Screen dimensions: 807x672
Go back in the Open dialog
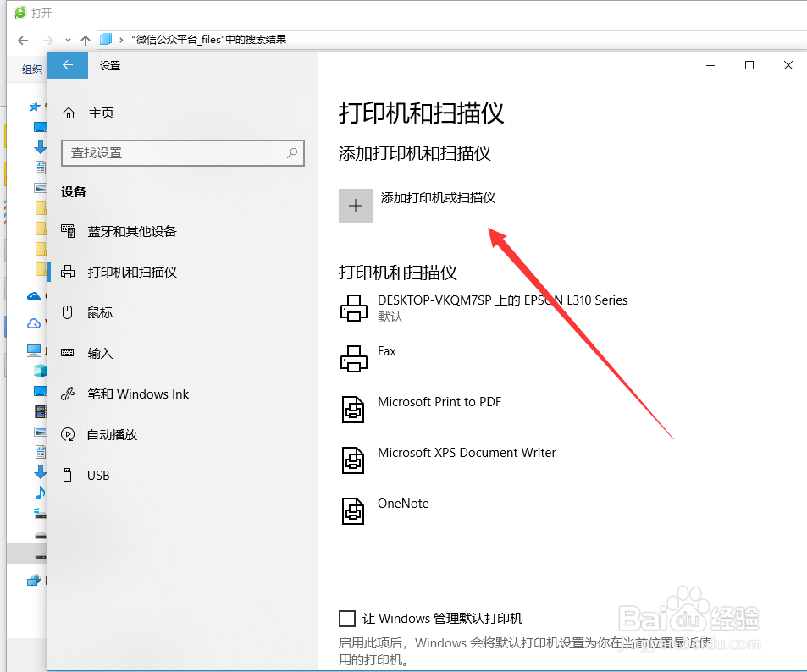[23, 40]
